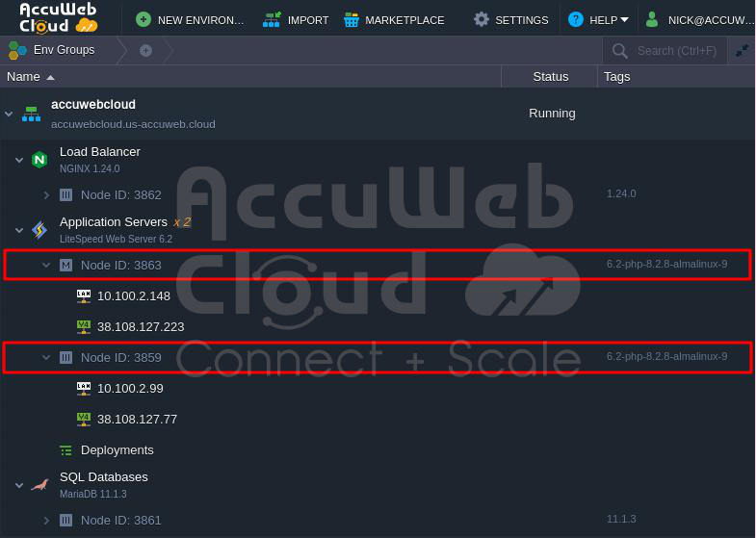Screen dimensions: 756x538
Task: Click the New Environment plus icon
Action: click(x=143, y=20)
